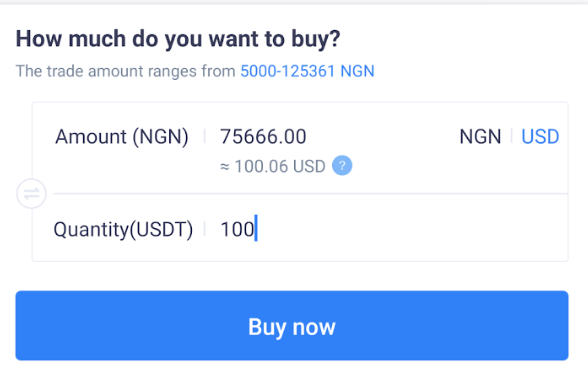Place cursor after 100 in quantity
This screenshot has height=376, width=588.
pyautogui.click(x=256, y=228)
